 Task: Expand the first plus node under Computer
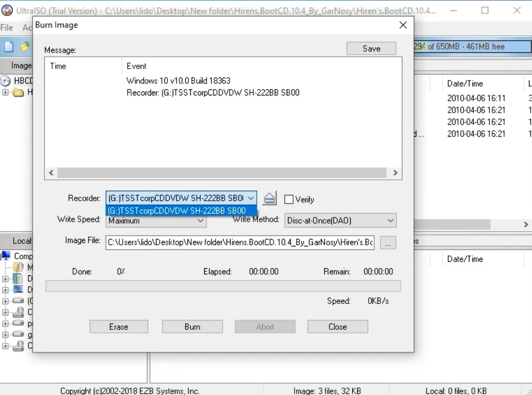tap(5, 279)
